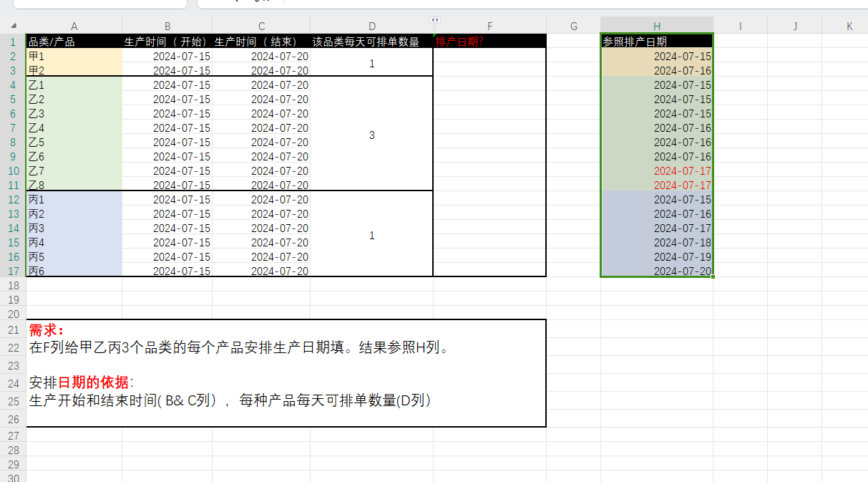Click the 安排日期的依据 line
Screen dimensions: 868x482
click(81, 382)
